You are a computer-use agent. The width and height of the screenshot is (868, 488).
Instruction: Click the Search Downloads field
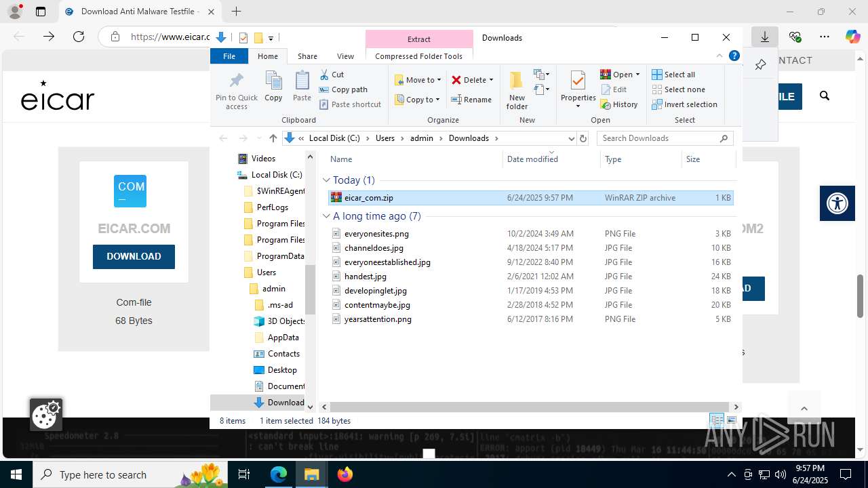665,138
